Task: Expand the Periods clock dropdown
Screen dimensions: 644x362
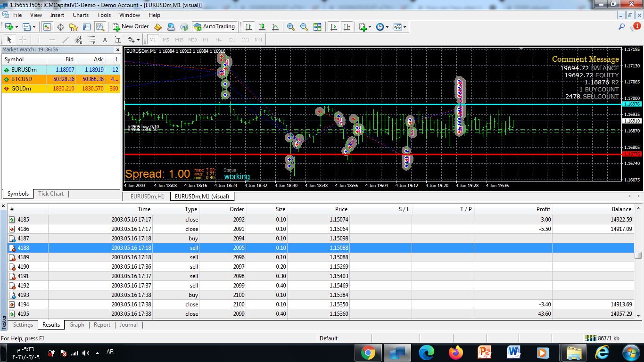Action: pyautogui.click(x=382, y=27)
